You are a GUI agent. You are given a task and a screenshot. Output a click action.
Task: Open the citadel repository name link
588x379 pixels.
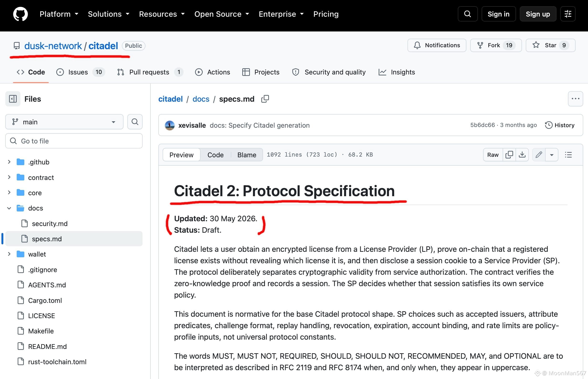coord(103,46)
